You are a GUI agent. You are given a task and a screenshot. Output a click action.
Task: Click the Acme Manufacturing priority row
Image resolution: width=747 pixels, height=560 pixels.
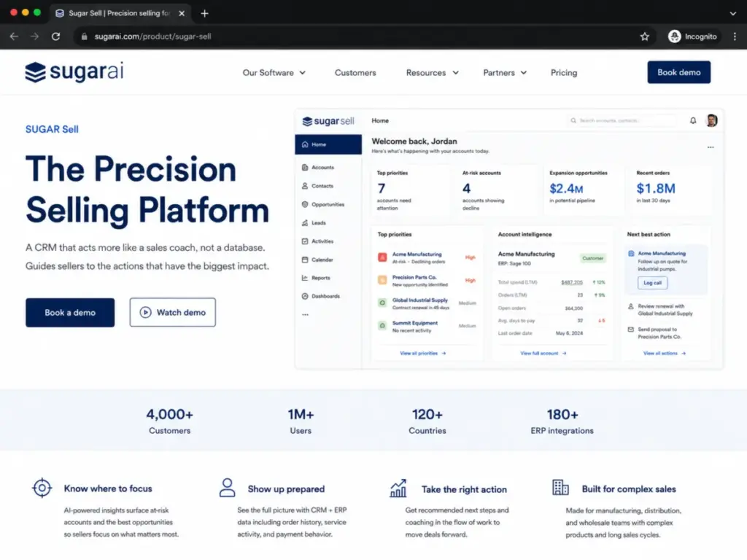point(427,257)
